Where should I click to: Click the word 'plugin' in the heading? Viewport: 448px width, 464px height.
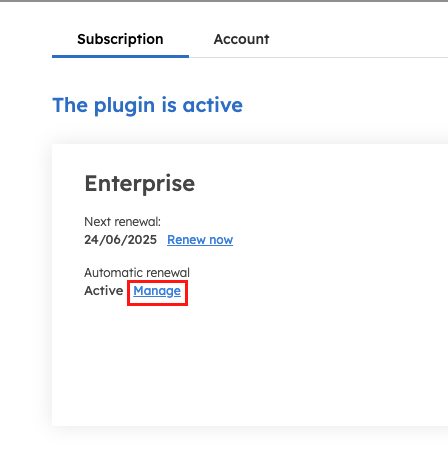(x=124, y=106)
